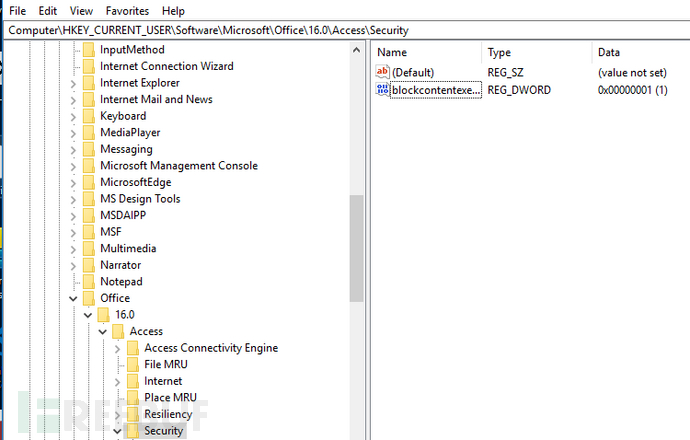Screen dimensions: 690x440
Task: Open the Edit menu
Action: click(48, 11)
